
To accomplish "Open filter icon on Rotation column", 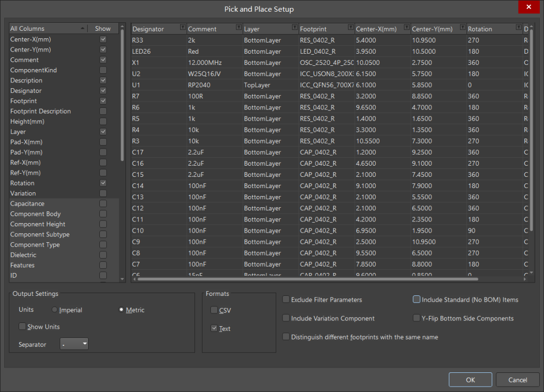I will pos(518,28).
